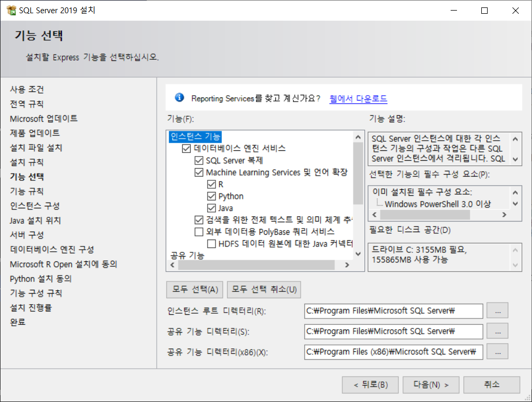Uncheck the Python checkbox
Viewport: 532px width, 402px height.
(x=211, y=196)
